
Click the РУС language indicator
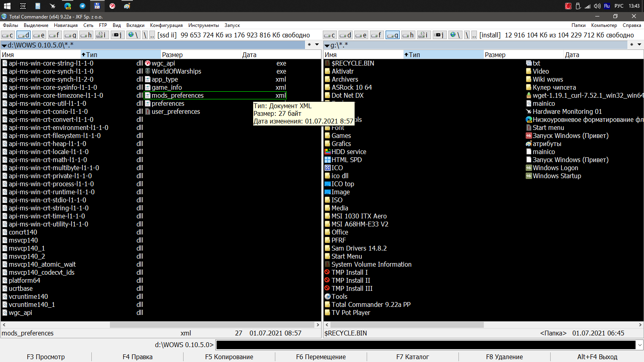click(619, 6)
